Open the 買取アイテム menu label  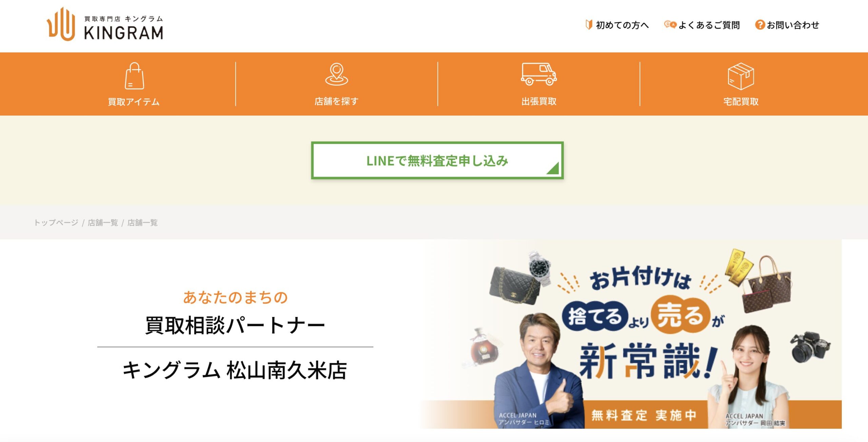pyautogui.click(x=134, y=101)
